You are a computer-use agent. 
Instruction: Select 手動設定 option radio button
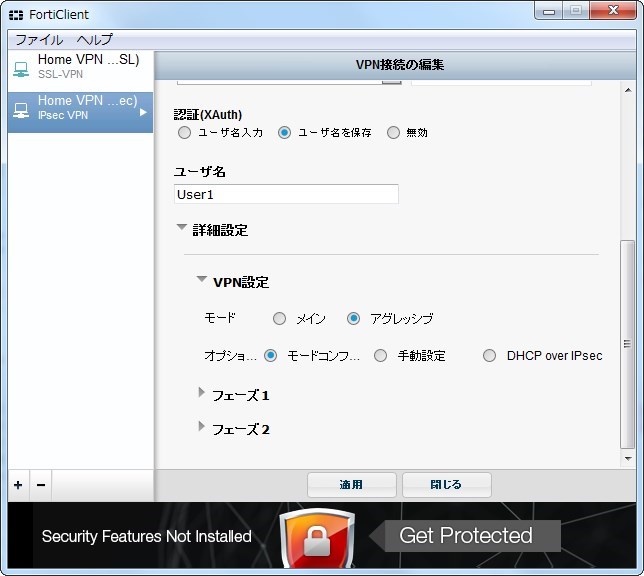point(380,355)
